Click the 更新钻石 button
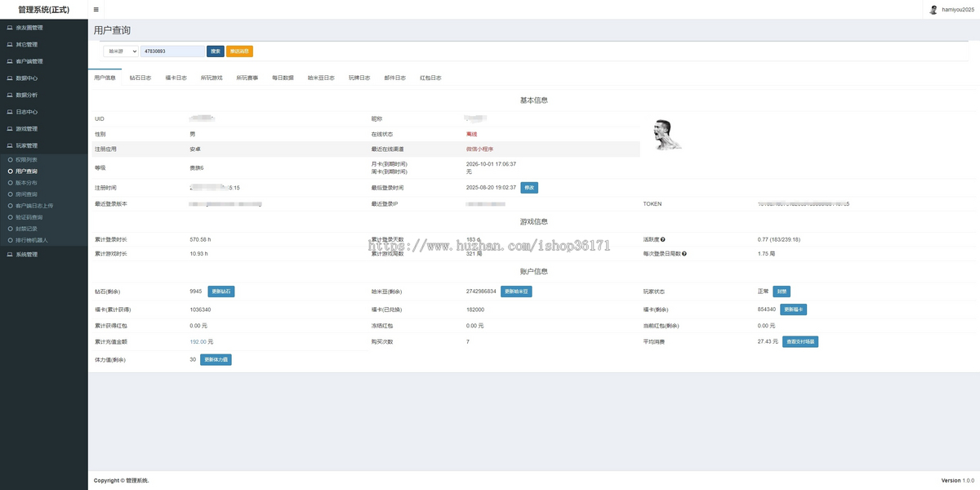This screenshot has height=490, width=980. [221, 292]
